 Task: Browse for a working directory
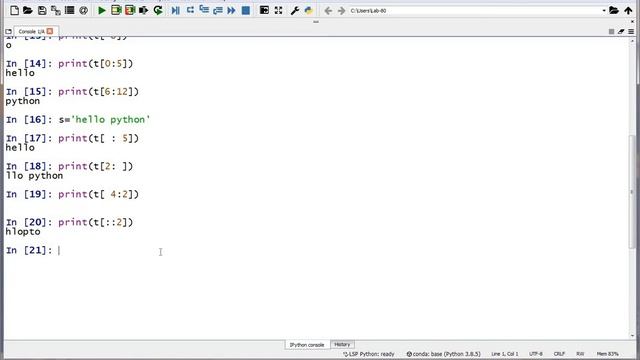614,11
